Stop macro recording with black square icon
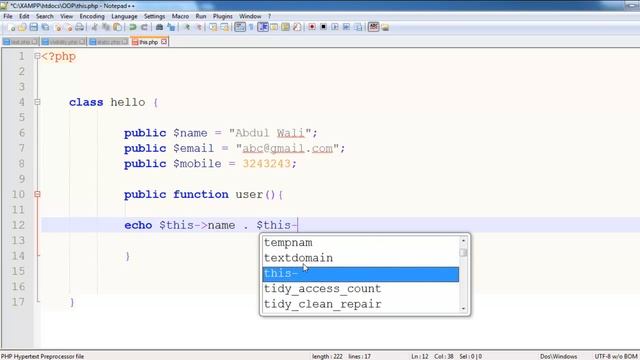The width and height of the screenshot is (640, 360). point(323,27)
